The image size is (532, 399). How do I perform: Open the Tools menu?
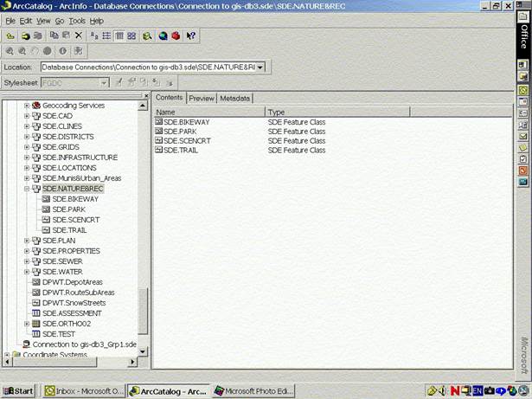click(x=77, y=20)
